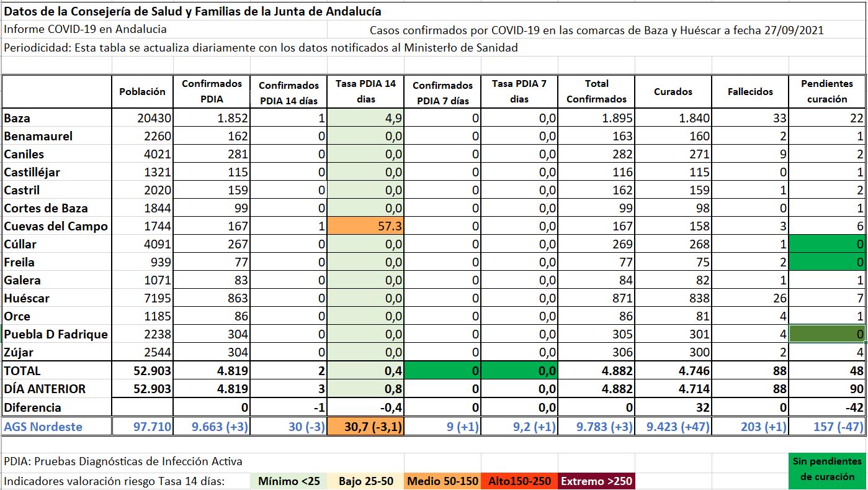Click the Población column header
Screen dimensions: 868x490
pyautogui.click(x=142, y=91)
